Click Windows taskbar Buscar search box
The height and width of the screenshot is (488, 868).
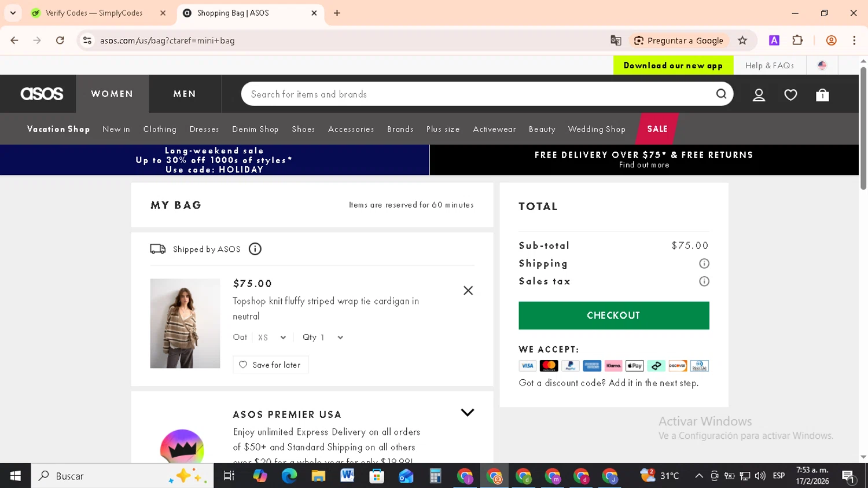pos(122,476)
